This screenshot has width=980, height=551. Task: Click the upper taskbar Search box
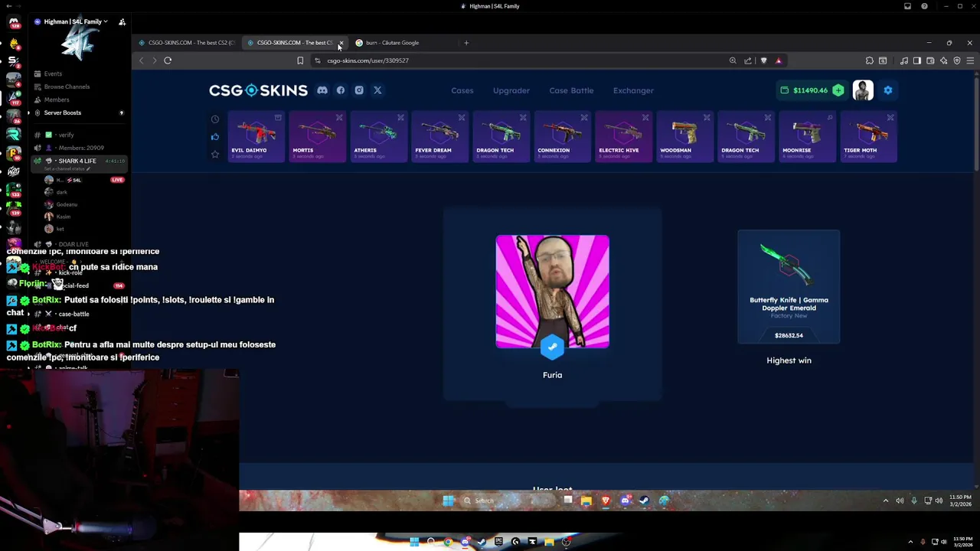[x=508, y=500]
